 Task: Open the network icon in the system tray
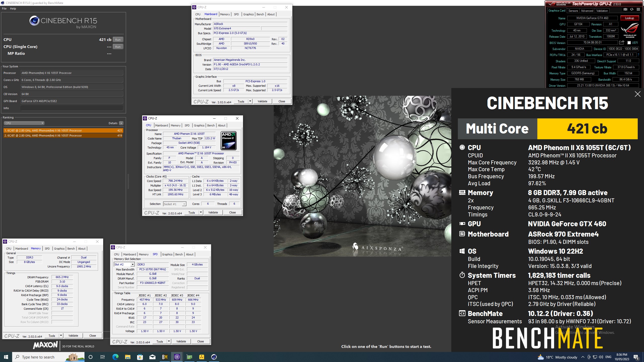click(x=595, y=357)
